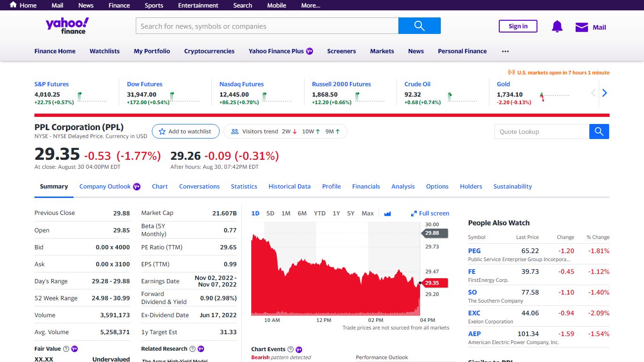Select the 1D chart range
The width and height of the screenshot is (644, 362).
[x=256, y=214]
